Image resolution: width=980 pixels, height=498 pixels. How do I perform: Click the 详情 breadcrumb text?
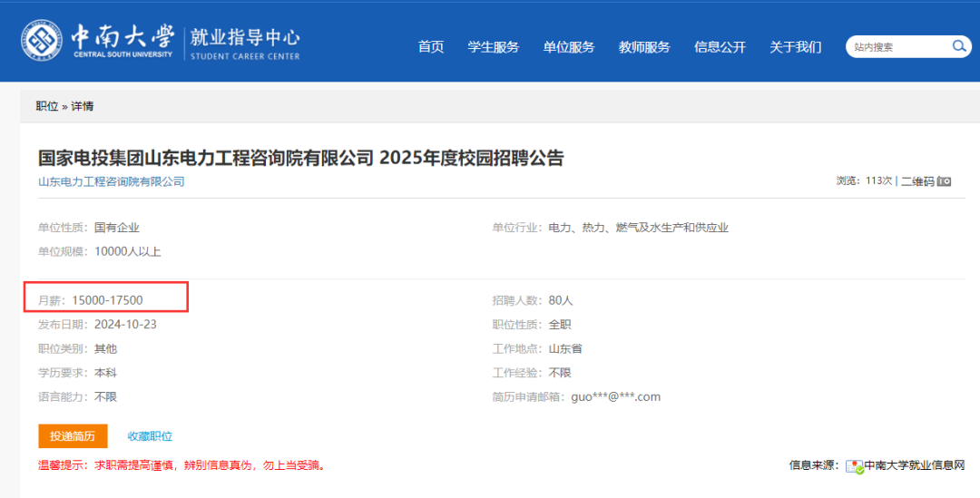[83, 106]
